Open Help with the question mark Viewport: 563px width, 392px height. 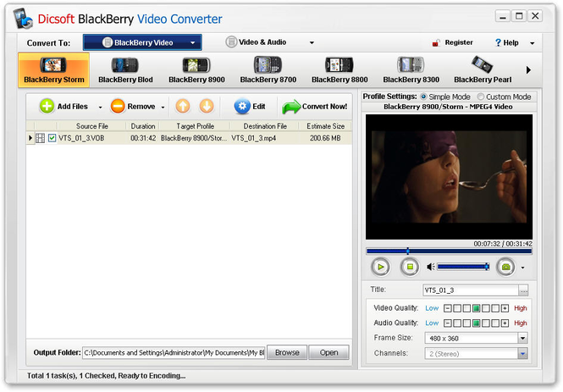[498, 42]
